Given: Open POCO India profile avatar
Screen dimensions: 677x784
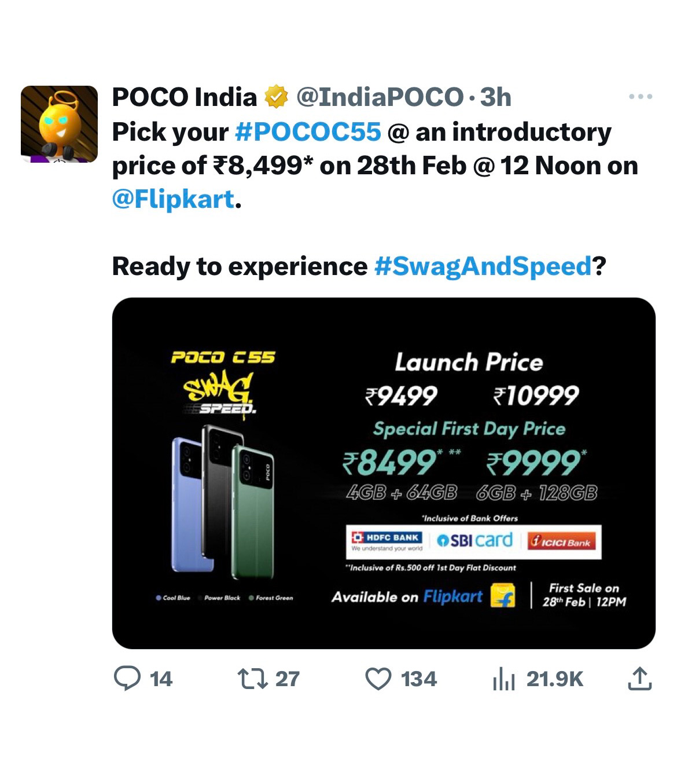Looking at the screenshot, I should point(59,124).
